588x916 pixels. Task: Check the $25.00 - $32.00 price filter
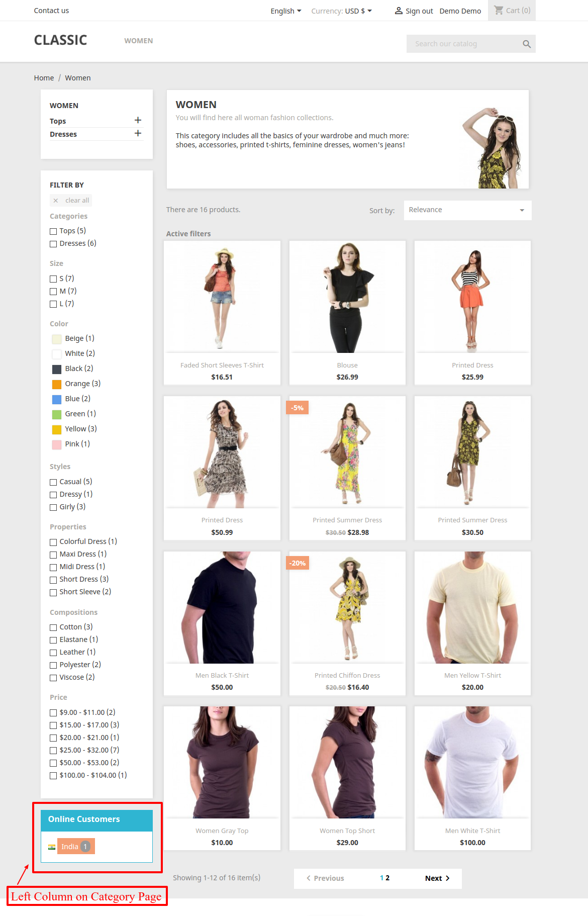pos(53,751)
